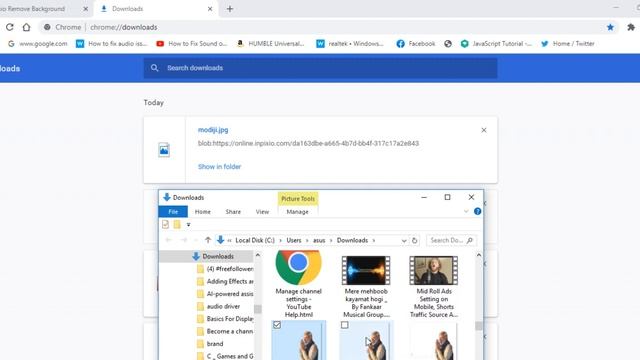Open File tab in Explorer
640x360 pixels.
coord(173,212)
